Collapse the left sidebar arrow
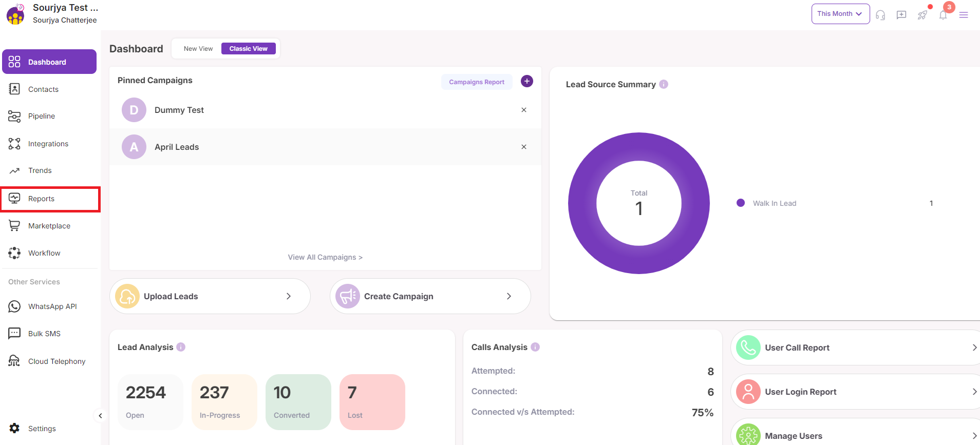The height and width of the screenshot is (445, 980). point(100,416)
